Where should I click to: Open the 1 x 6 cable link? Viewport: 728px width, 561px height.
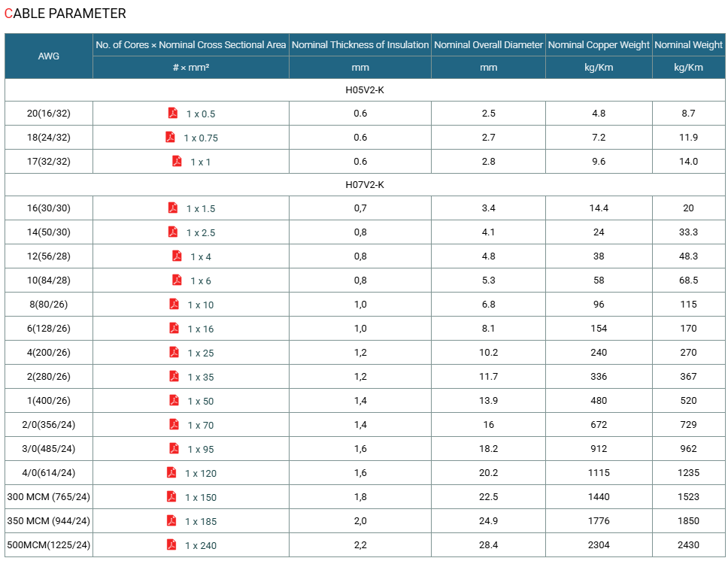point(201,281)
